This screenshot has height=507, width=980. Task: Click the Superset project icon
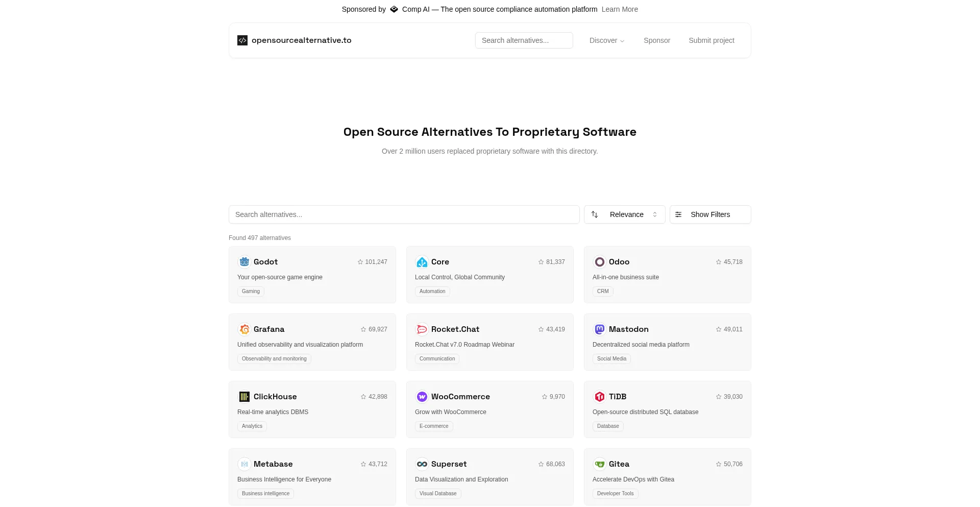422,464
